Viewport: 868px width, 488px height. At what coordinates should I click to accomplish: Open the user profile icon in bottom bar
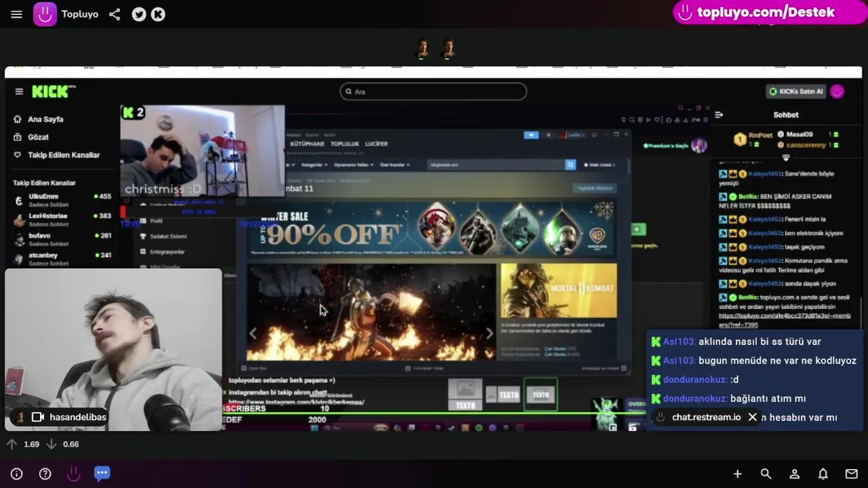[x=794, y=474]
